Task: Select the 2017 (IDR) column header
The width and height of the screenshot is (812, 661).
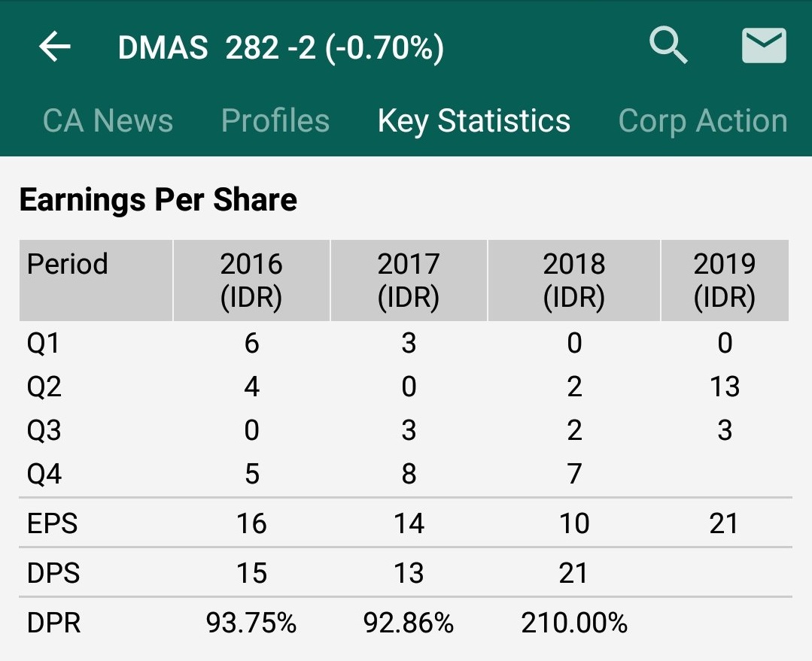Action: [x=409, y=280]
